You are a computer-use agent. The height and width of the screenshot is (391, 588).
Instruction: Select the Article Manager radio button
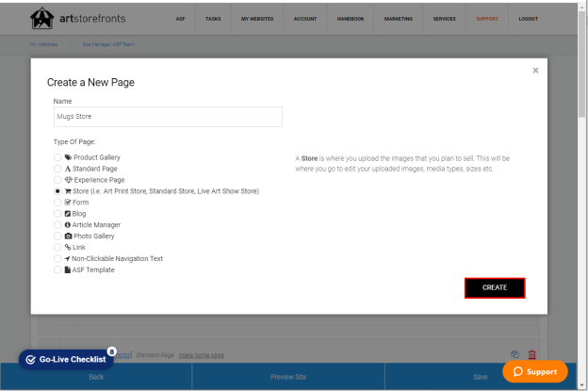(x=57, y=225)
